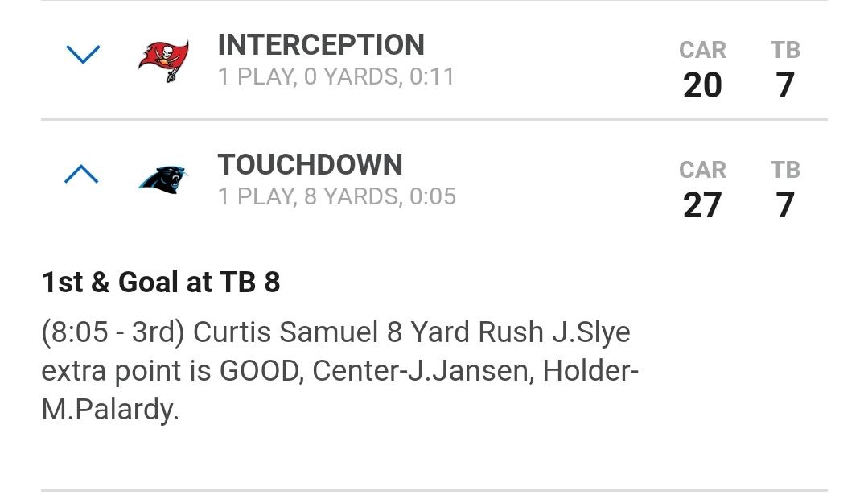The width and height of the screenshot is (868, 495).
Task: Tap the CAR score of 20
Action: click(x=702, y=85)
